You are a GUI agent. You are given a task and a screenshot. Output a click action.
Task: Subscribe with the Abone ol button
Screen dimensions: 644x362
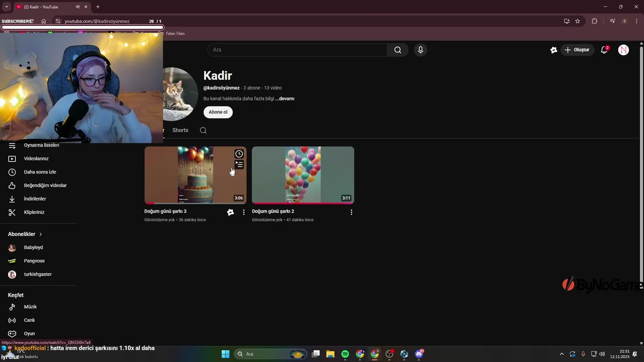point(218,112)
